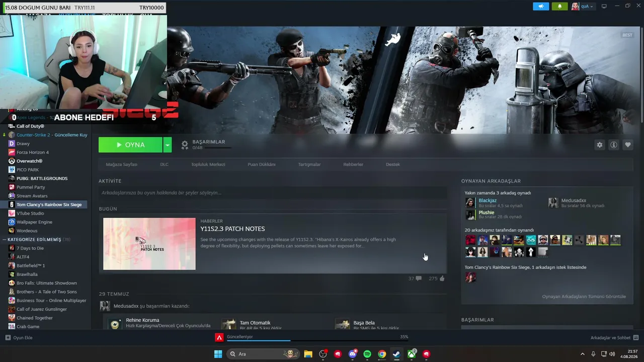Open friend Plushie's profile
644x362 pixels.
pos(486,213)
